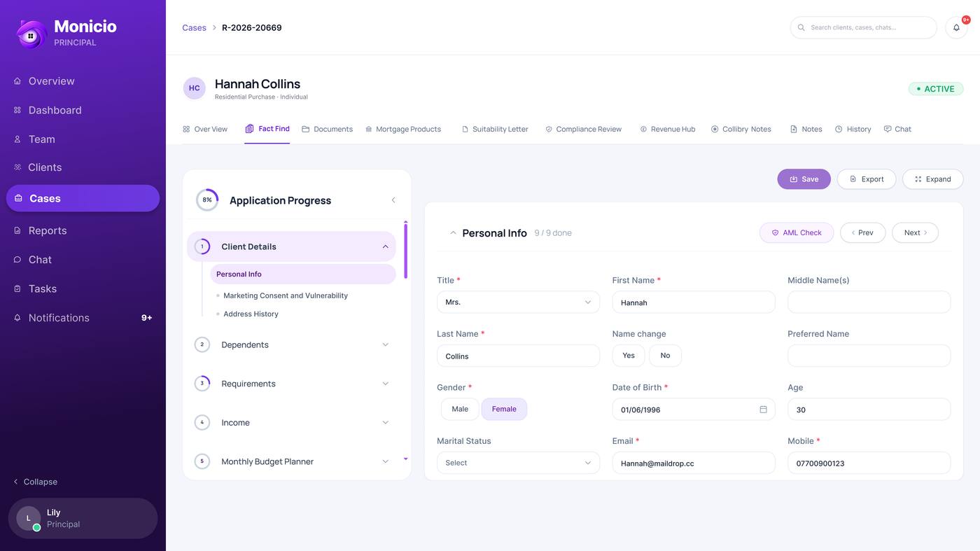
Task: Open the Notes tab
Action: tap(806, 129)
